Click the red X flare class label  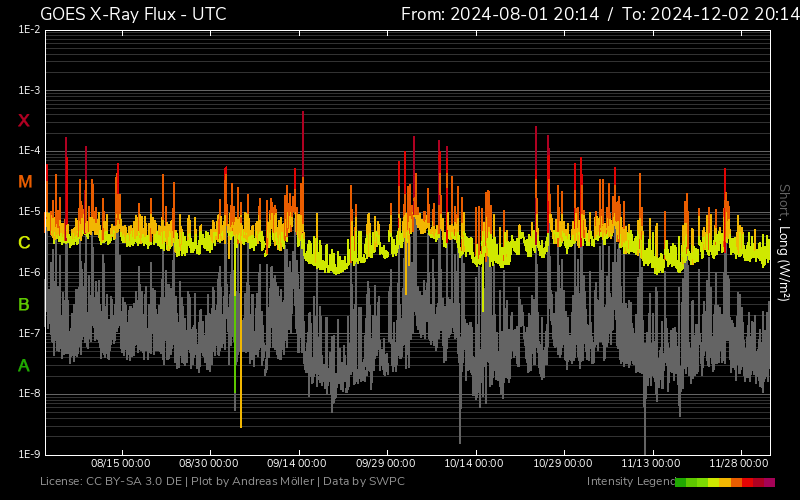point(24,121)
